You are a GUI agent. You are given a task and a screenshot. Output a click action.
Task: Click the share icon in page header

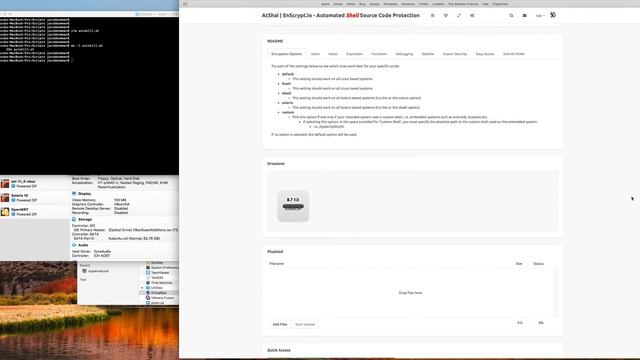pos(472,16)
